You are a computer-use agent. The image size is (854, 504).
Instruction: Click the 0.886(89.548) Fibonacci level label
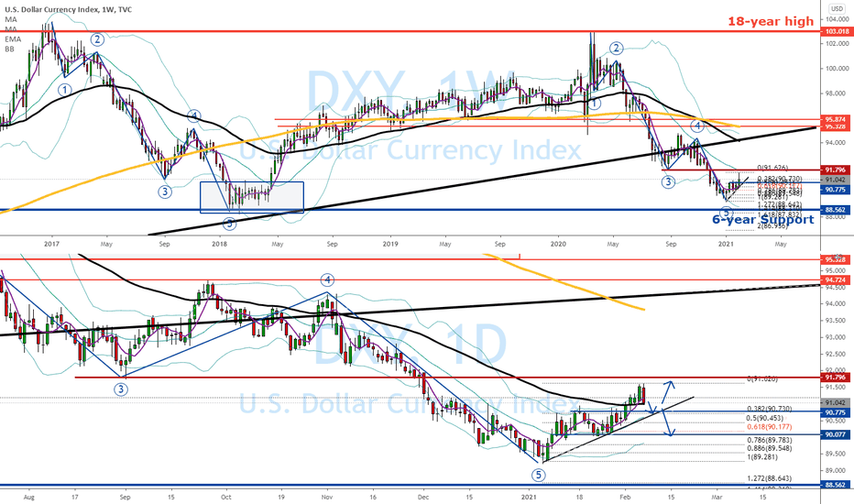pos(770,448)
